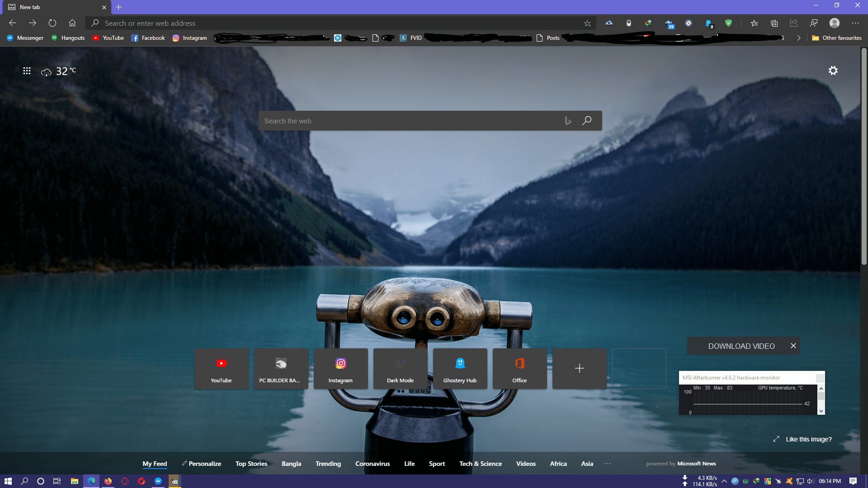Open the apps grid launcher icon
This screenshot has height=488, width=868.
tap(27, 71)
